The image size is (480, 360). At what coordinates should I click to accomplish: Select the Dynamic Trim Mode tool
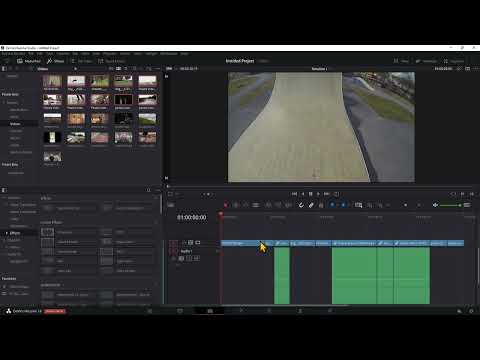pyautogui.click(x=246, y=205)
